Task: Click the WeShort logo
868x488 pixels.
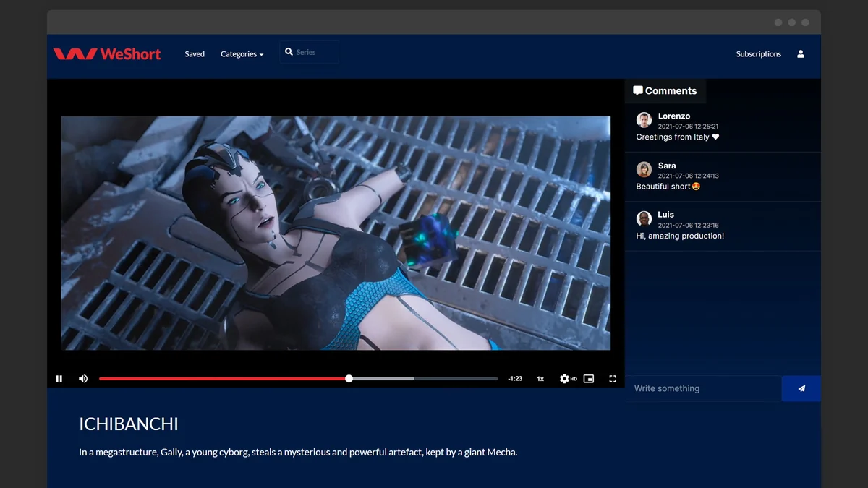Action: pos(107,53)
